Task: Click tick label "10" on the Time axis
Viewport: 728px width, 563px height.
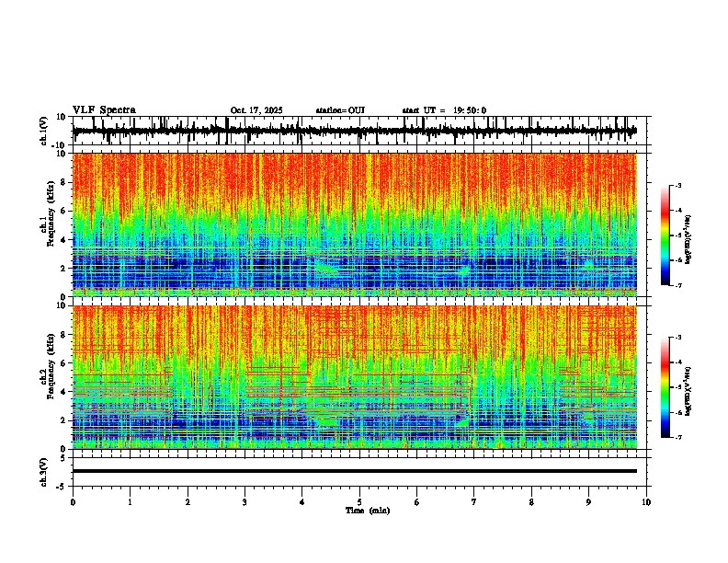Action: tap(646, 502)
